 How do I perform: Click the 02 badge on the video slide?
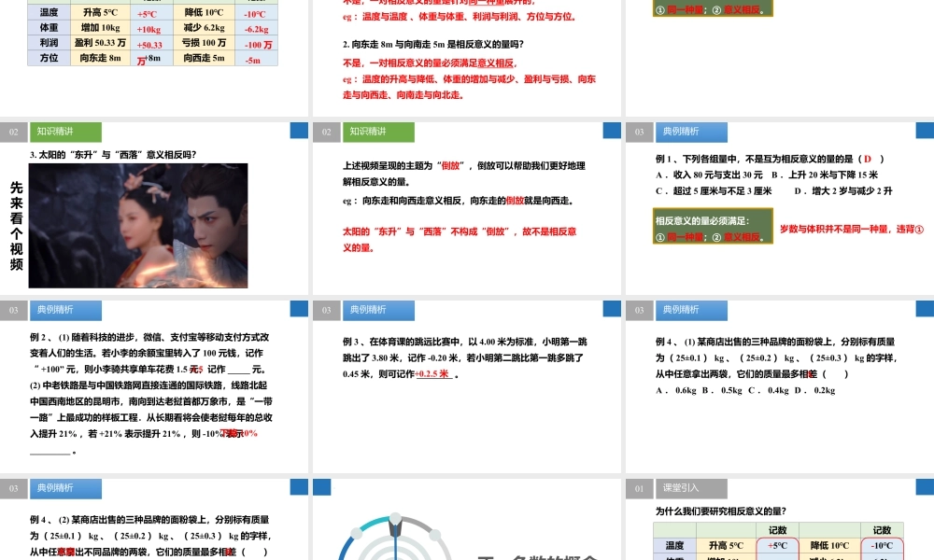tap(14, 132)
